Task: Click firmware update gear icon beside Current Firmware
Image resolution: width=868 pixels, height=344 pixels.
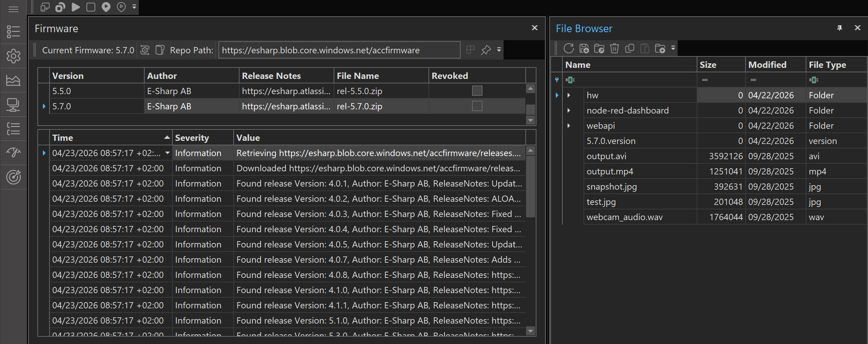Action: pos(145,50)
